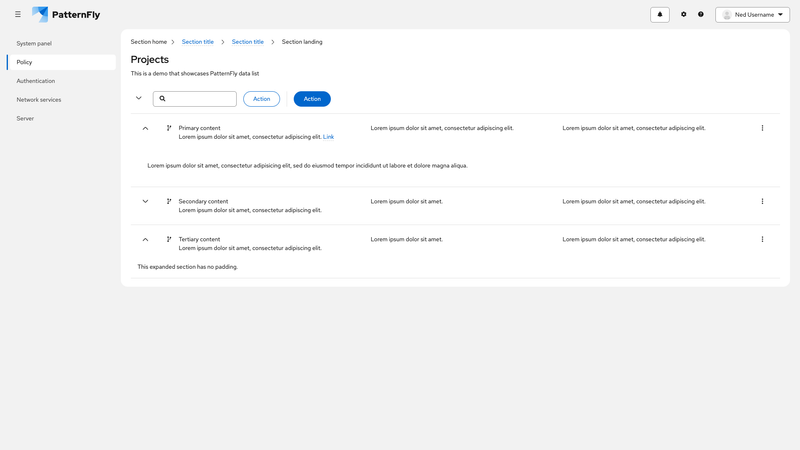Collapse the Primary content row
The width and height of the screenshot is (800, 450).
[x=145, y=129]
